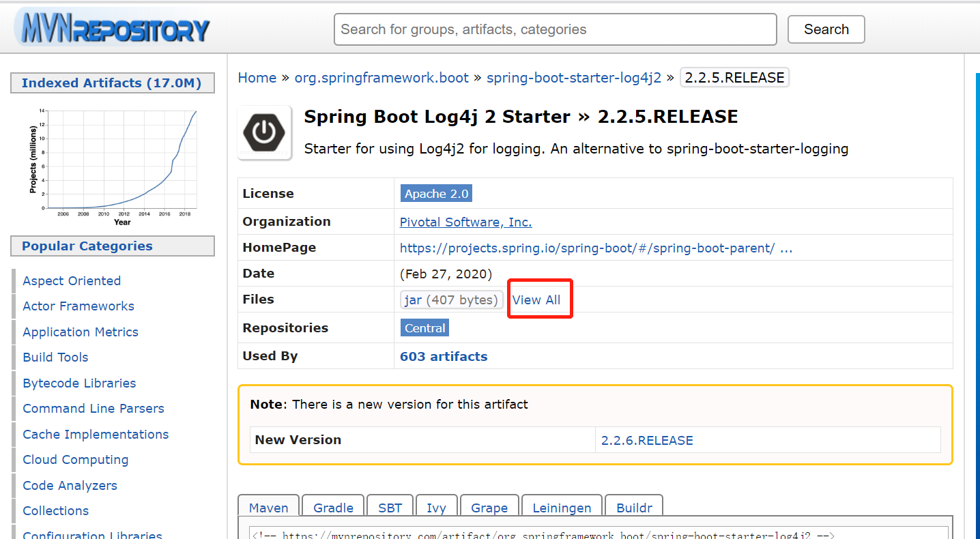980x539 pixels.
Task: Open the Cloud Computing category
Action: pos(76,460)
